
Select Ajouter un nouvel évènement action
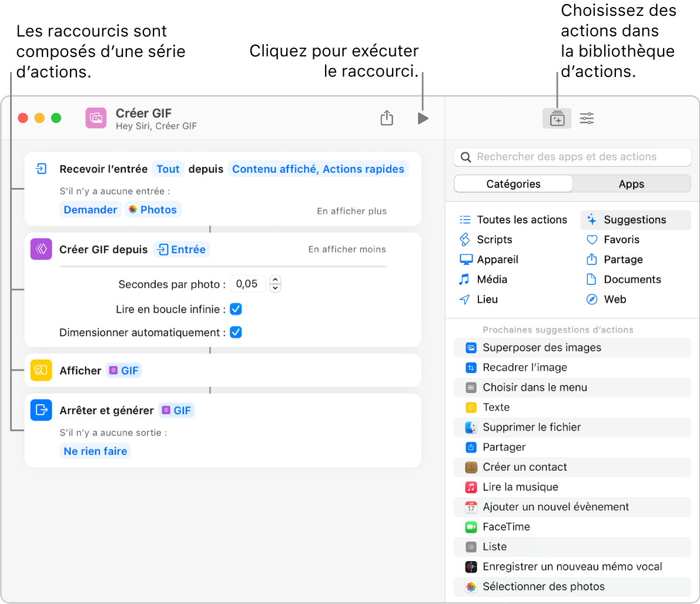(572, 506)
